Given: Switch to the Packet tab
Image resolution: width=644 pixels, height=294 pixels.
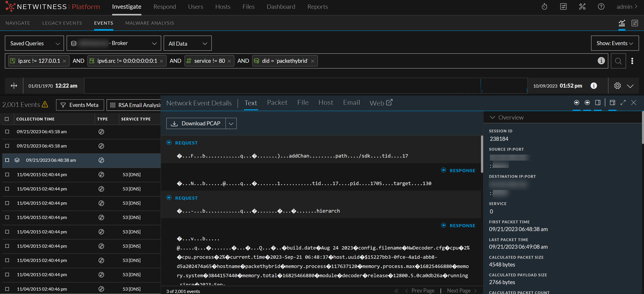Looking at the screenshot, I should click(277, 103).
